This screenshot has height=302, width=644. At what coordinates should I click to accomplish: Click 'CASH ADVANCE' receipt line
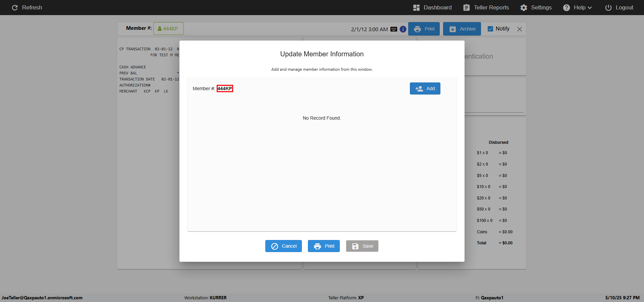pos(132,67)
